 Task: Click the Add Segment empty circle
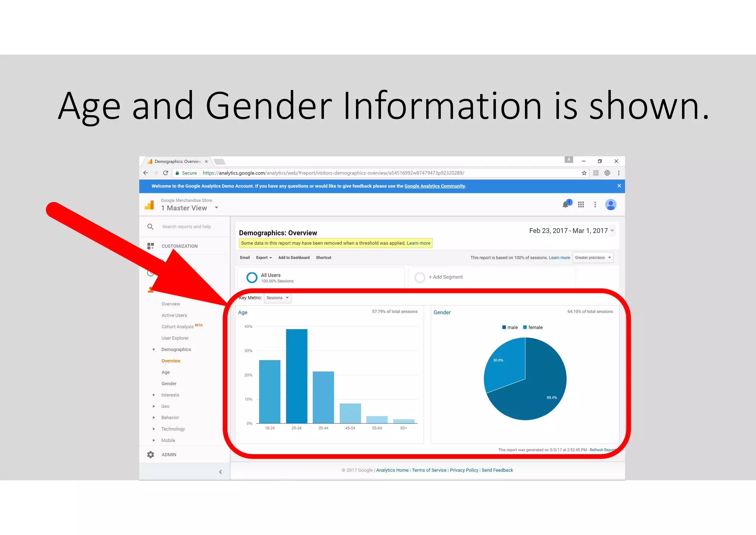tap(420, 277)
